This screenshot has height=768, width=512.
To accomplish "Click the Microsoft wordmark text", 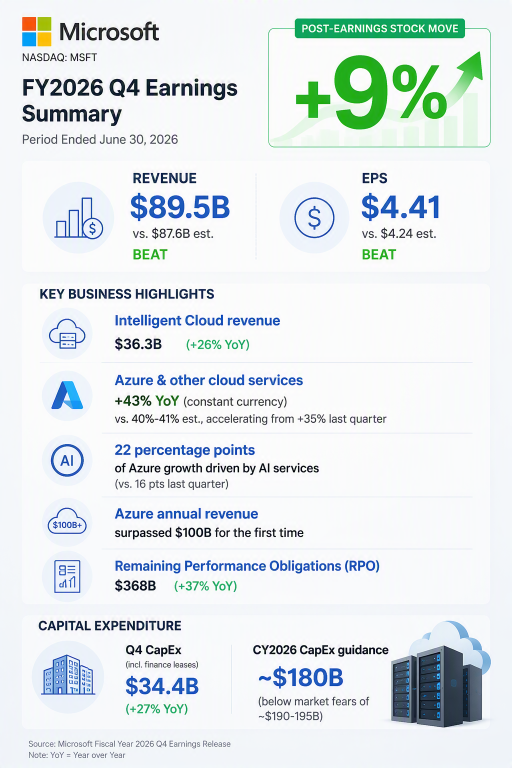I will 109,32.
